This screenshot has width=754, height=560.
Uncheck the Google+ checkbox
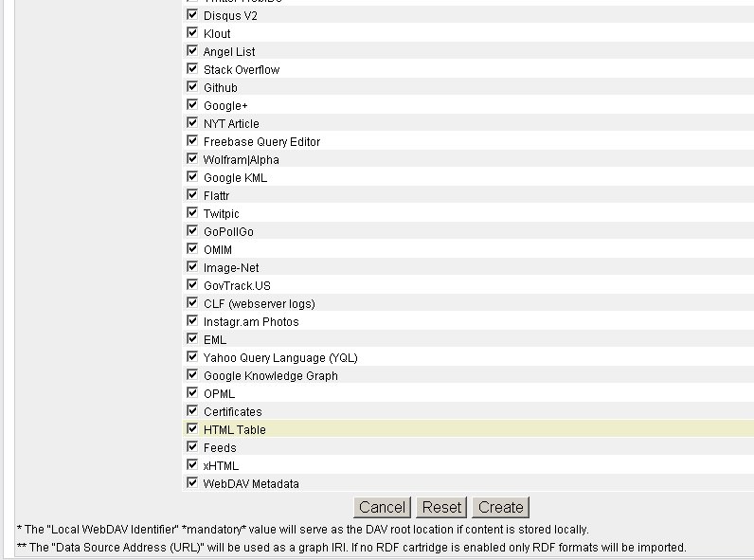click(192, 105)
